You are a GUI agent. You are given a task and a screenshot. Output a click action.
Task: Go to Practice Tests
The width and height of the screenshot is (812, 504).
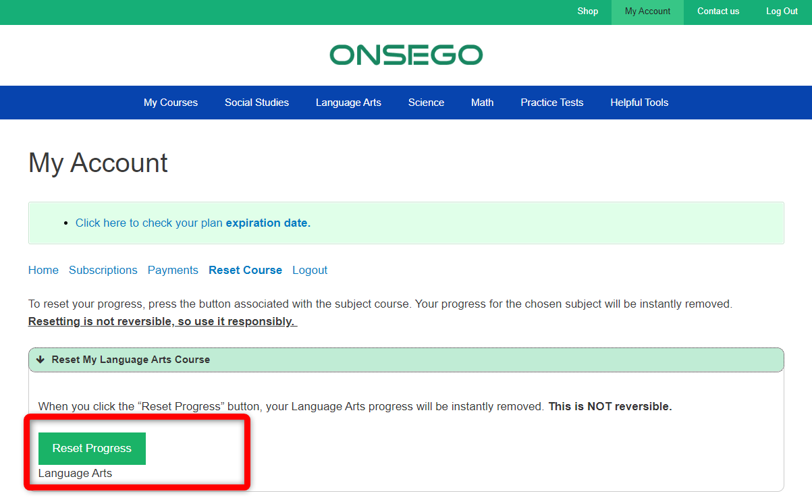click(551, 103)
